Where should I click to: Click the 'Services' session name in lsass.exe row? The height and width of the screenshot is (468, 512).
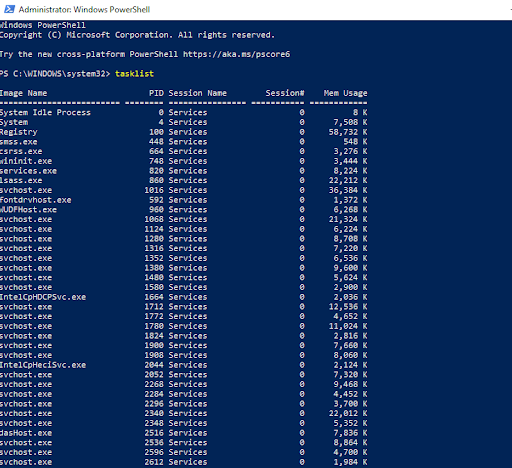coord(188,180)
